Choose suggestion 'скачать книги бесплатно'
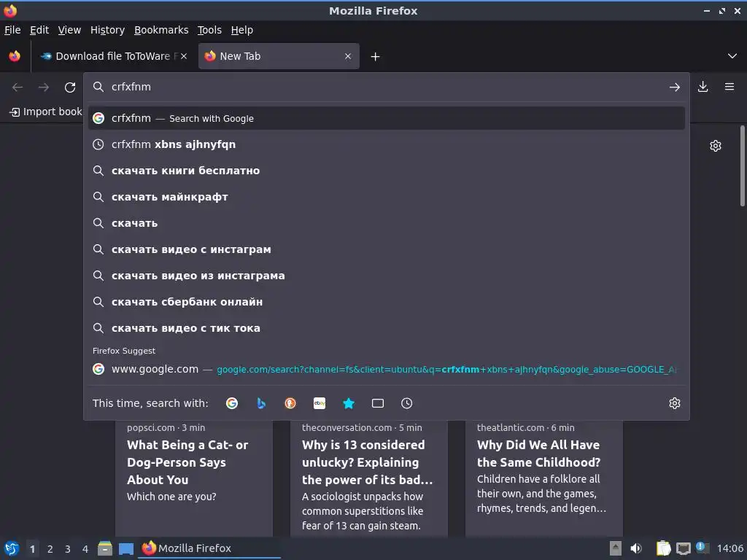This screenshot has width=747, height=560. tap(387, 171)
